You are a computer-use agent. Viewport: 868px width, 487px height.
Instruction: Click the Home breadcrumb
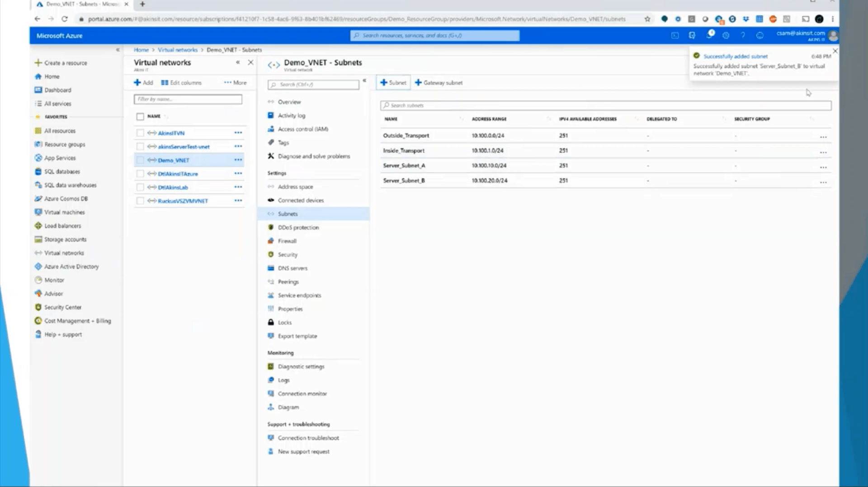pyautogui.click(x=141, y=50)
